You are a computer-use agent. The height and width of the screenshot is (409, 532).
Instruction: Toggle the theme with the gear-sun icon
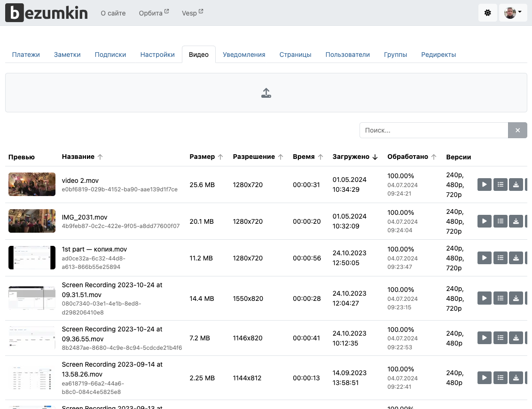pos(487,13)
